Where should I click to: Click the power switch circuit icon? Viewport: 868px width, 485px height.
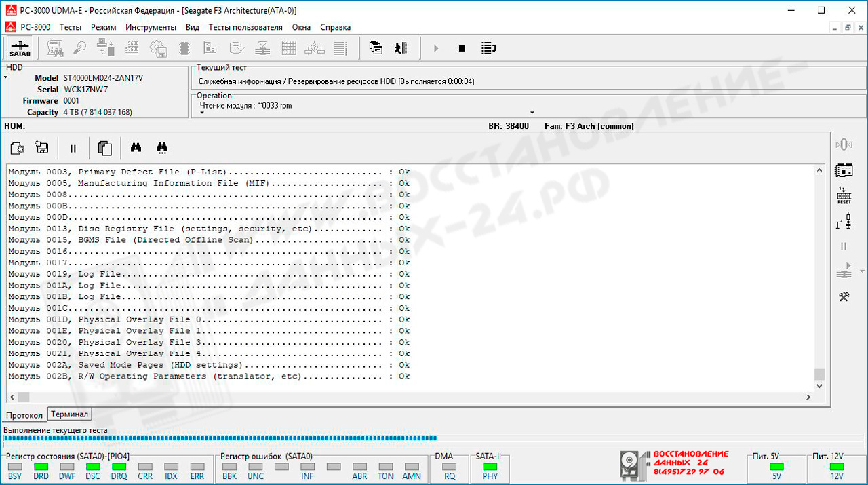[x=844, y=220]
